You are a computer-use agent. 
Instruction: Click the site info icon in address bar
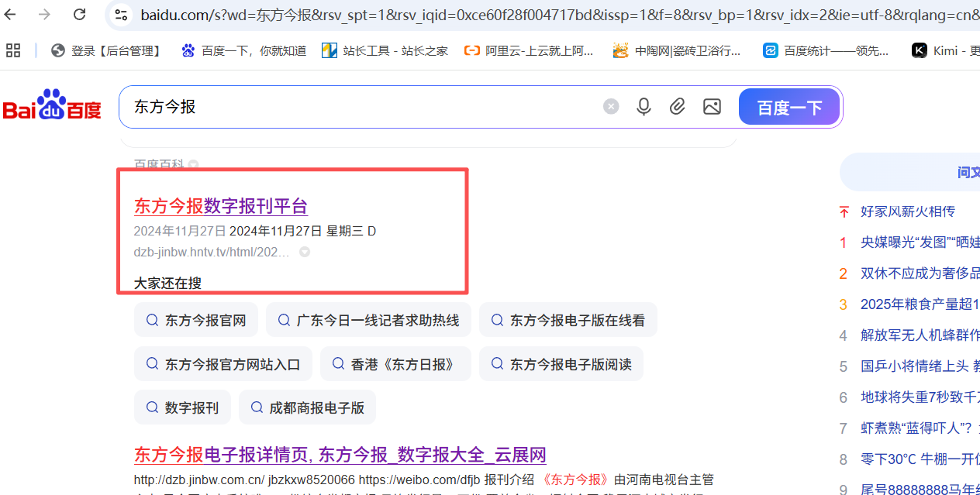(x=120, y=14)
